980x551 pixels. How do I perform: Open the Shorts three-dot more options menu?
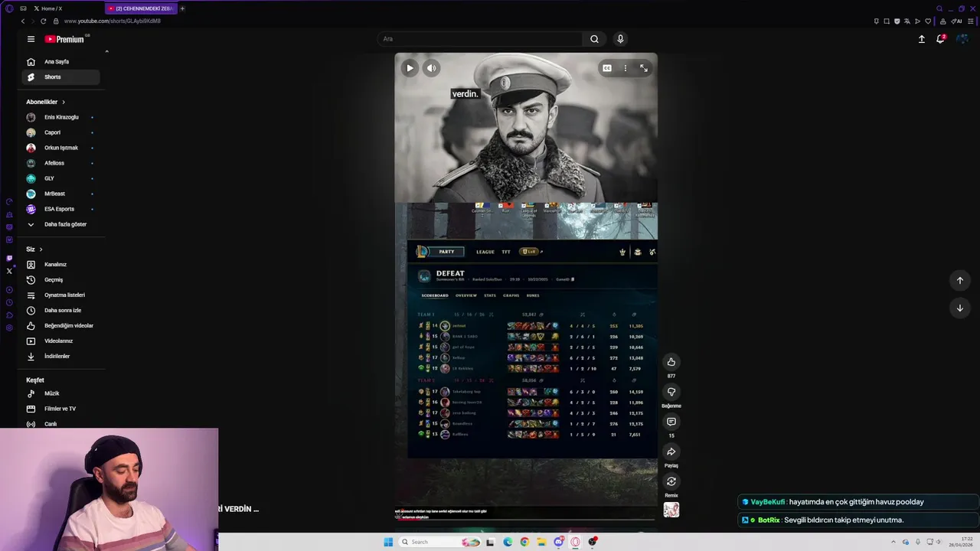click(625, 68)
